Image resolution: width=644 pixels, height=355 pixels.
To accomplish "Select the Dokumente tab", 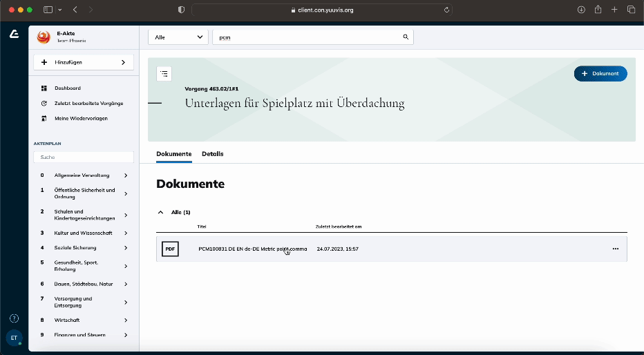I will pos(173,154).
